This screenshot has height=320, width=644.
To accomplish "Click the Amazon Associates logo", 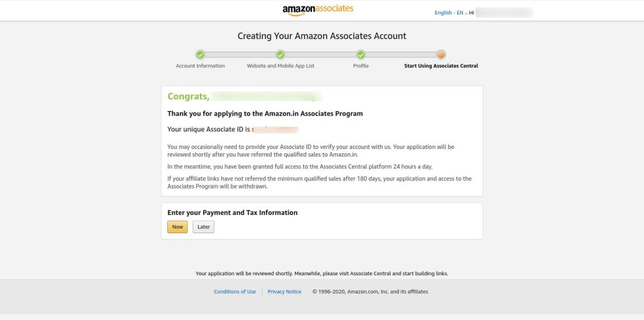I will (x=318, y=10).
